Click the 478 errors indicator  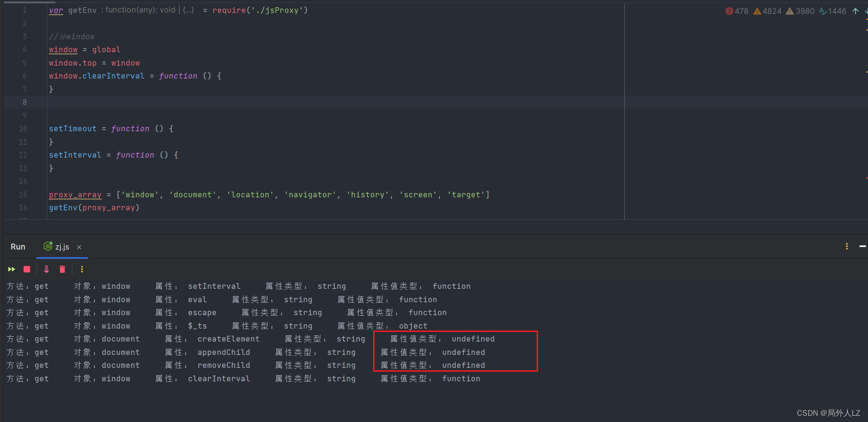pos(737,11)
